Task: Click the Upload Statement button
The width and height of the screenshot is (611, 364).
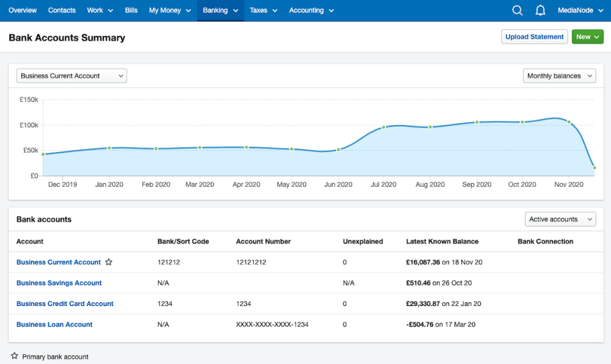Action: [x=534, y=37]
